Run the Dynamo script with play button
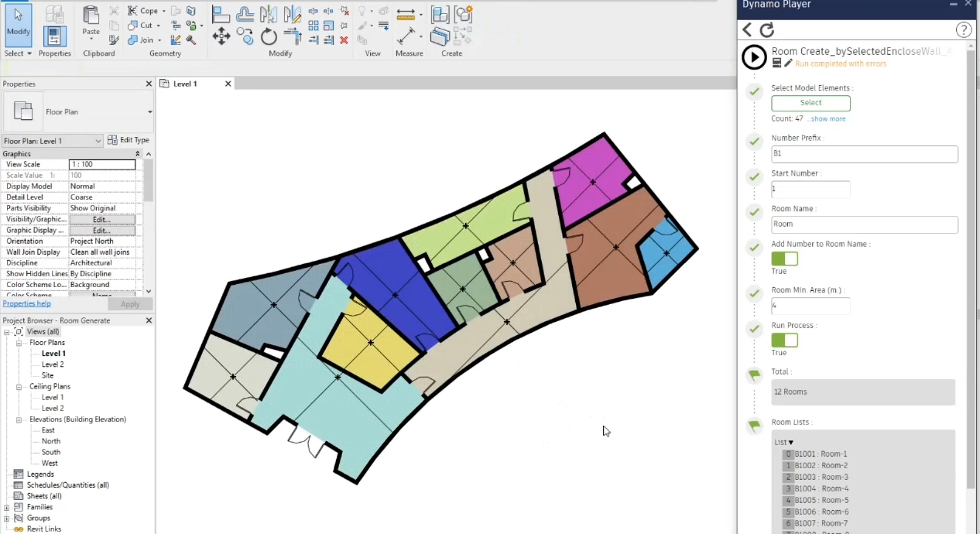Viewport: 980px width, 534px height. tap(754, 57)
